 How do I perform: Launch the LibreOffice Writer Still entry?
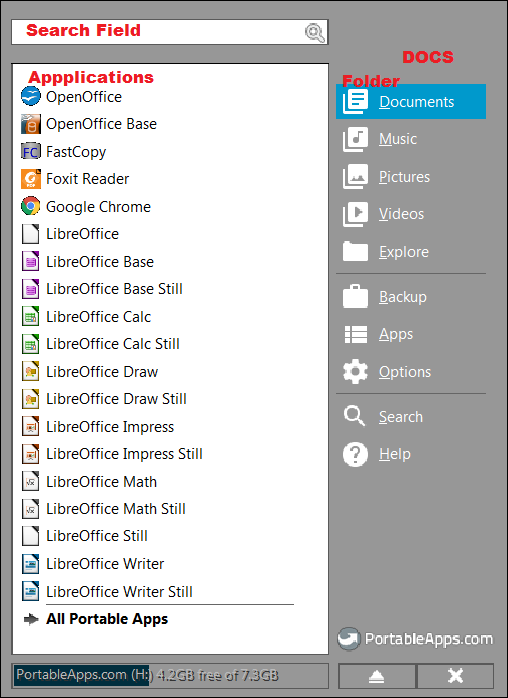tap(119, 592)
